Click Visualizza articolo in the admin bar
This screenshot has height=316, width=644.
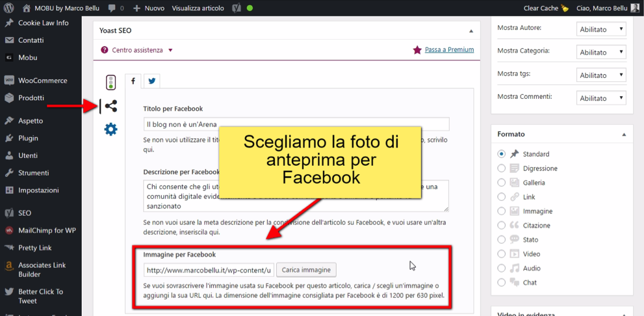pos(198,8)
